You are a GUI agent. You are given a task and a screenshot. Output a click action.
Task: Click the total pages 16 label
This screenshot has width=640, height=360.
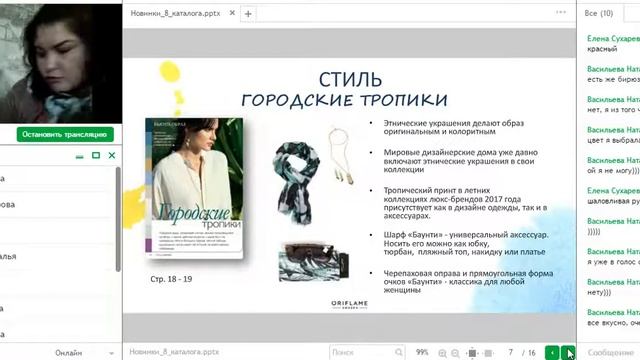click(531, 353)
